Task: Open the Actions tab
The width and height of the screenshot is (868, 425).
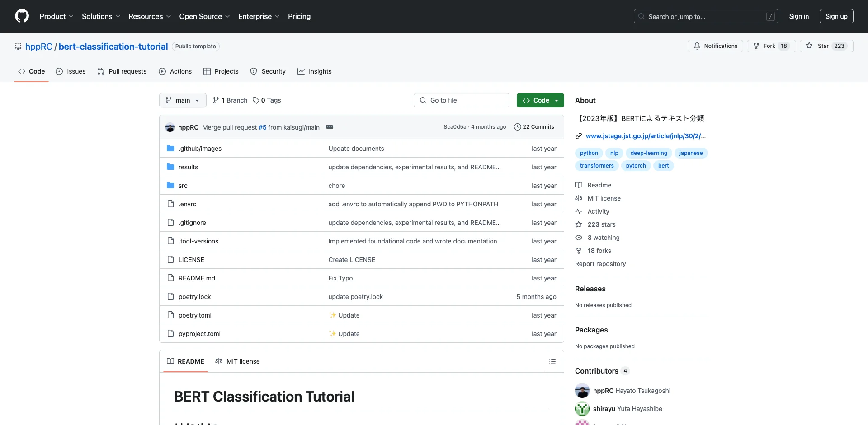Action: (175, 71)
